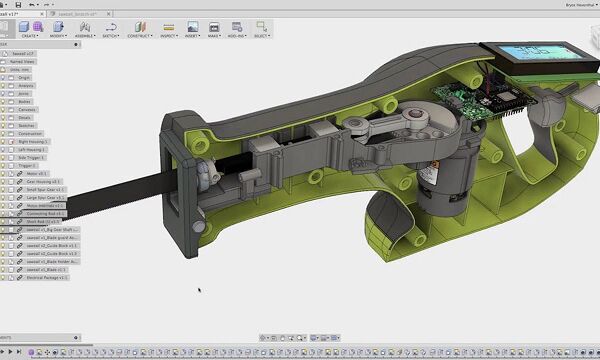Open the MODIFY dropdown menu label
Viewport: 600px width, 360px height.
tap(58, 36)
